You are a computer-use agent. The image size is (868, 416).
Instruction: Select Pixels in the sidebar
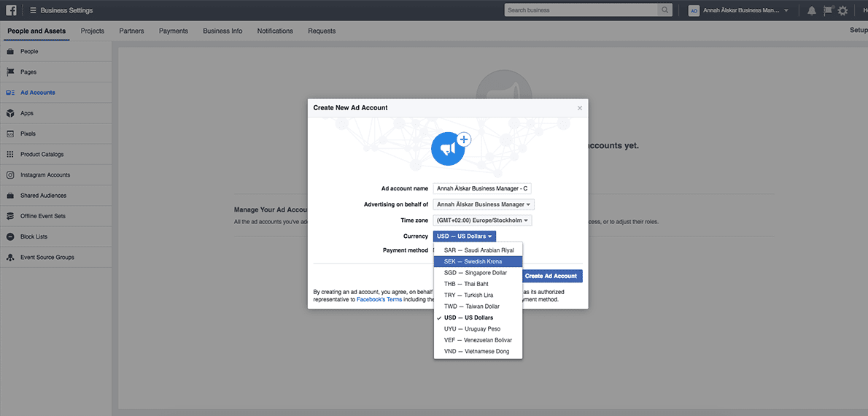(x=28, y=134)
